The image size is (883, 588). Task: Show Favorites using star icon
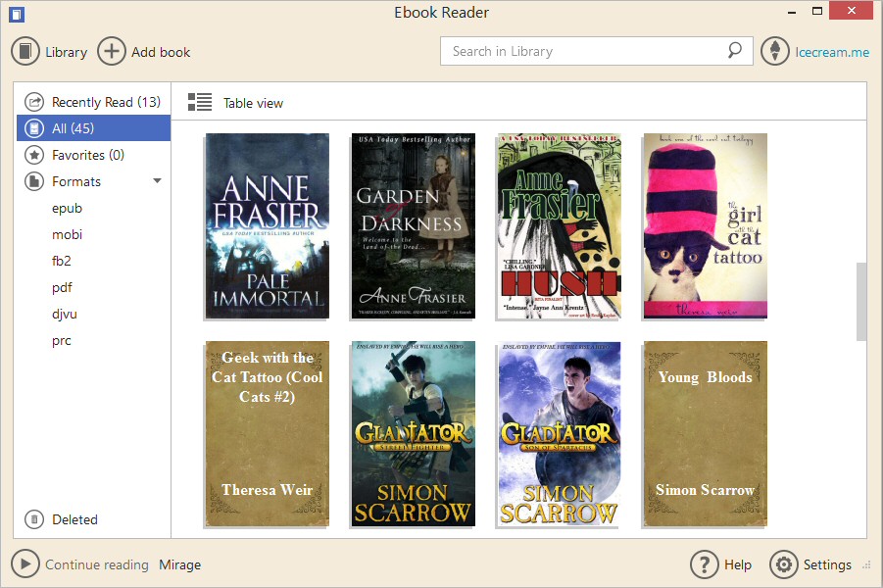[x=34, y=155]
